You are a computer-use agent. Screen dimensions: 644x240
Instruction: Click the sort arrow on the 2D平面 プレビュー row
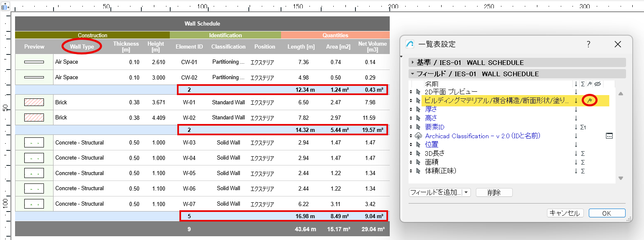coord(576,92)
